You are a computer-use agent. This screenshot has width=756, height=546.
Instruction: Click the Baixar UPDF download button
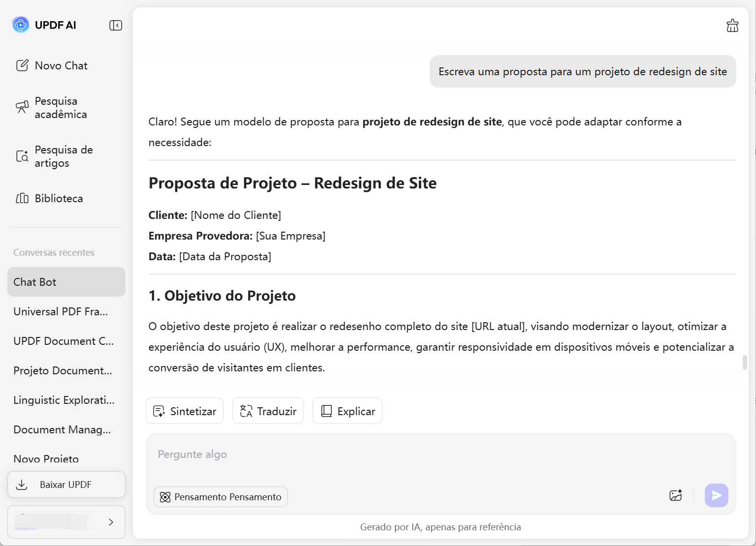[x=66, y=485]
